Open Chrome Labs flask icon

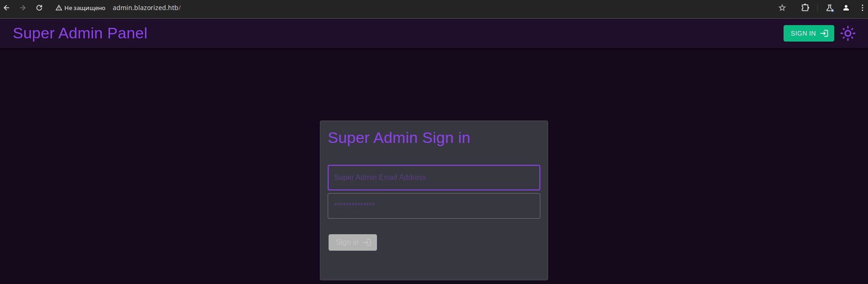(830, 8)
